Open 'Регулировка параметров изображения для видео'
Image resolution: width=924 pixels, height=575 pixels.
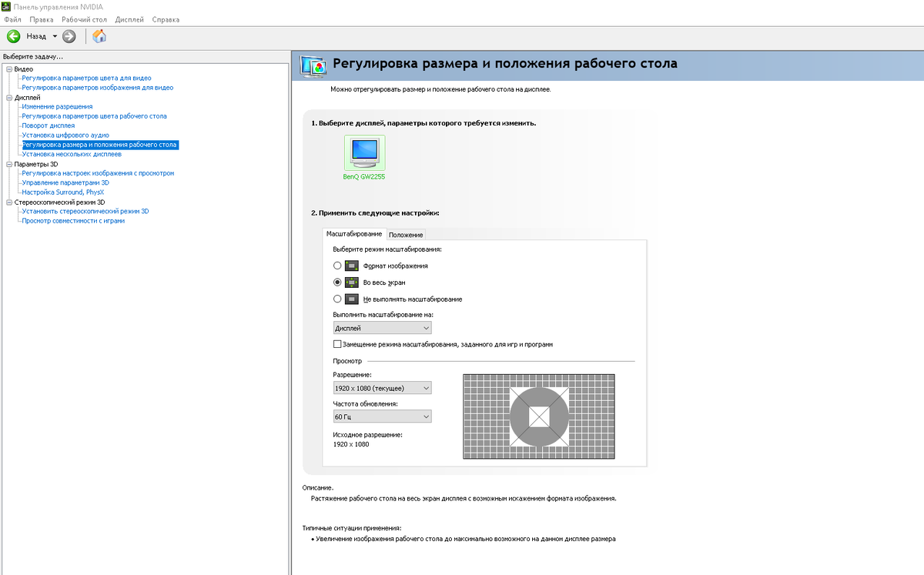(98, 88)
